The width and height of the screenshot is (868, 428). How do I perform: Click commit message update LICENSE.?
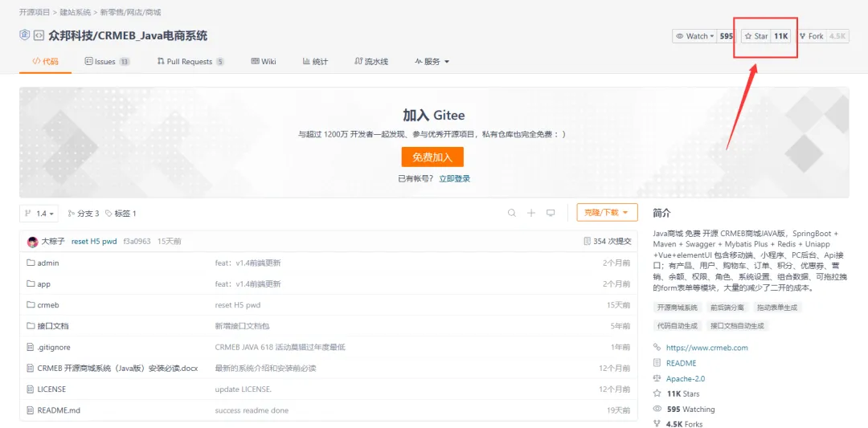click(x=243, y=389)
